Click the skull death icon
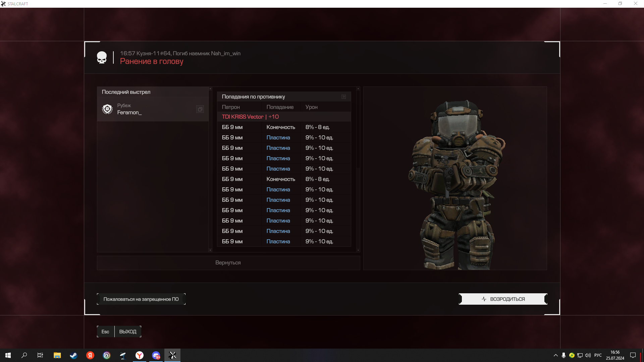This screenshot has width=644, height=362. coord(102,58)
